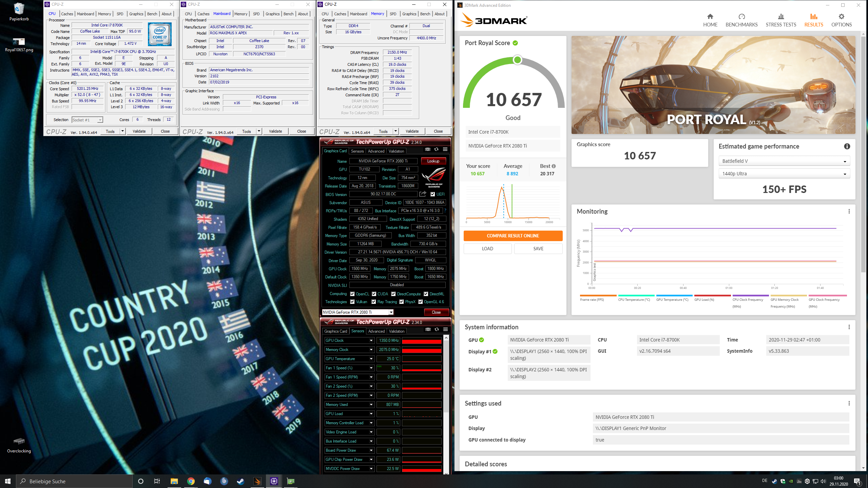Click Close button in upper GPU-Z window
This screenshot has width=868, height=488.
(x=436, y=312)
